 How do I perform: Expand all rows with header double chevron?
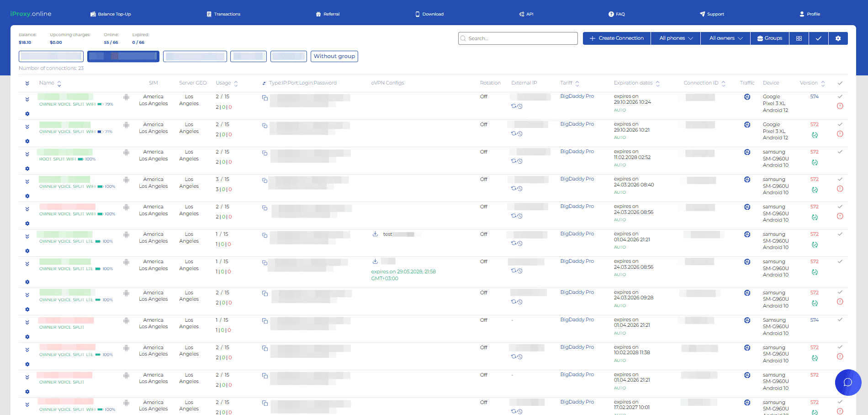point(27,83)
